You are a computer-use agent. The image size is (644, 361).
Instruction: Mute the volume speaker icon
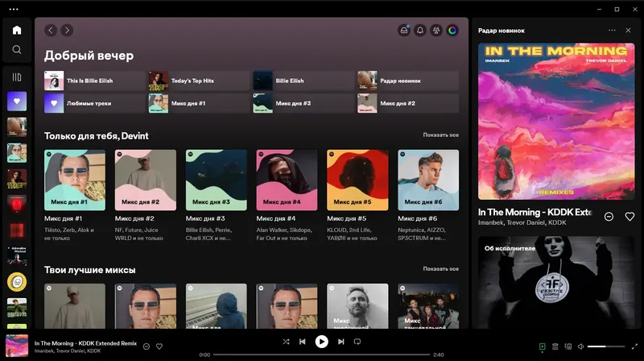580,346
